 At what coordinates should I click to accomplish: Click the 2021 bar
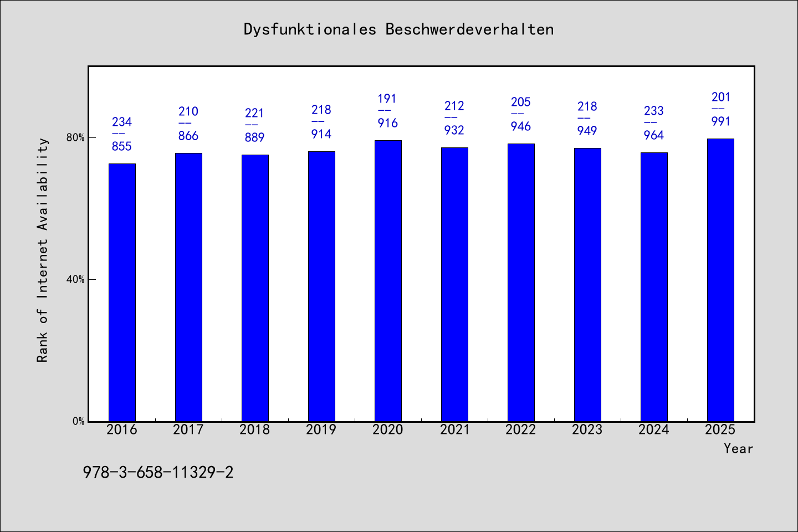pyautogui.click(x=454, y=284)
